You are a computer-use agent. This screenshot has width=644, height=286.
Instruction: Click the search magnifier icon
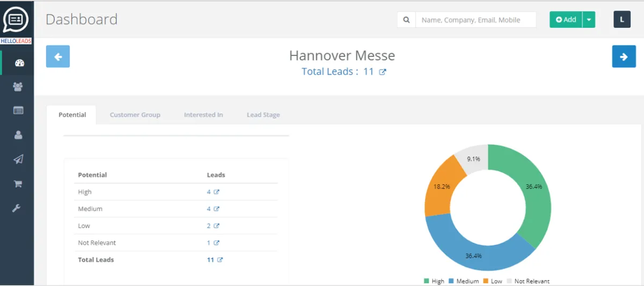406,20
